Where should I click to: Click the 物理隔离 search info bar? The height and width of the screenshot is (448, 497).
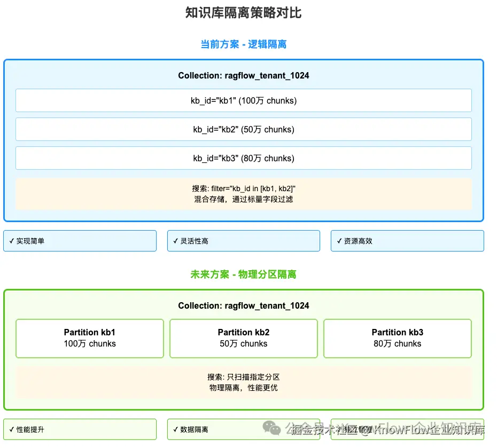243,382
